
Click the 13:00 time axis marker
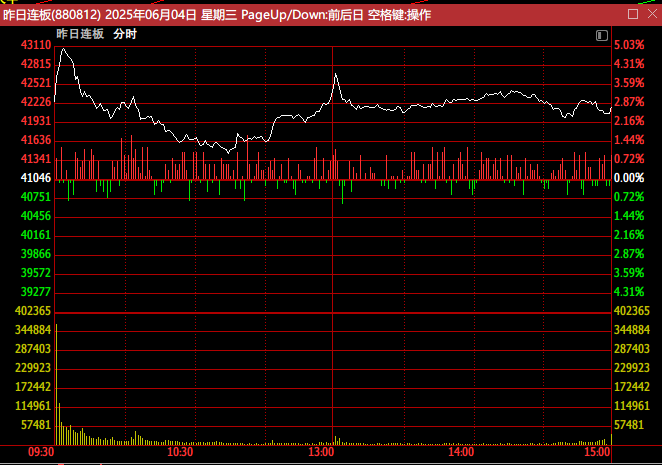coord(321,453)
